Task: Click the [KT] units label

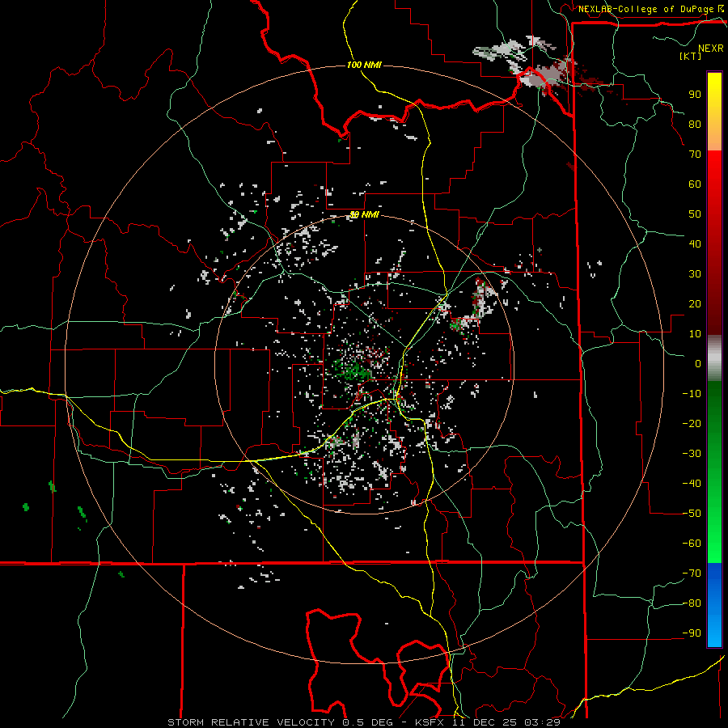Action: tap(691, 56)
